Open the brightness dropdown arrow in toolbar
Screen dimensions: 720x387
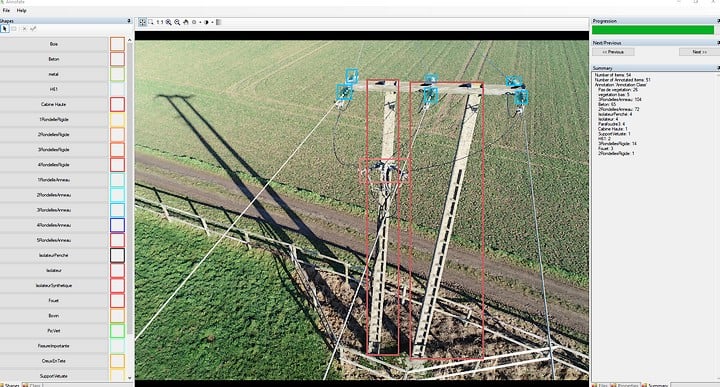pyautogui.click(x=200, y=22)
